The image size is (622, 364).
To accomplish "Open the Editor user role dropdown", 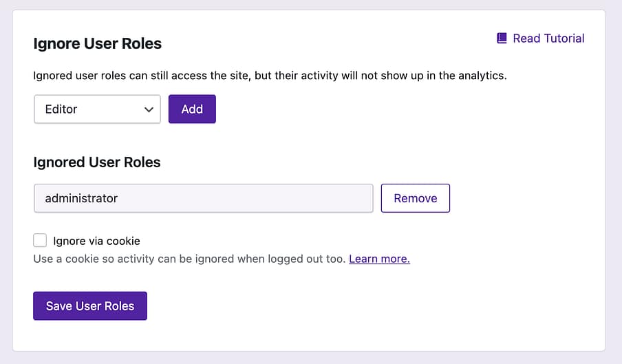I will [x=97, y=109].
